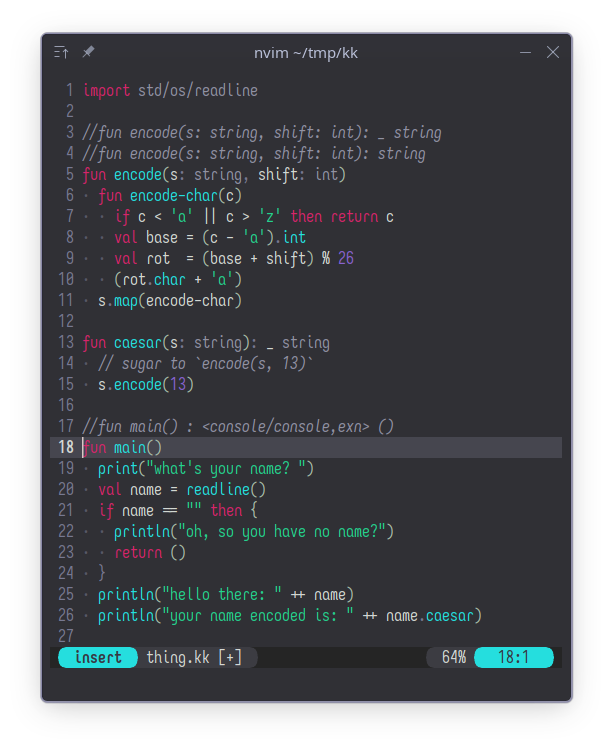This screenshot has height=751, width=613.
Task: Click the file name 'thing.kk [+]' in the statusline
Action: coord(194,657)
